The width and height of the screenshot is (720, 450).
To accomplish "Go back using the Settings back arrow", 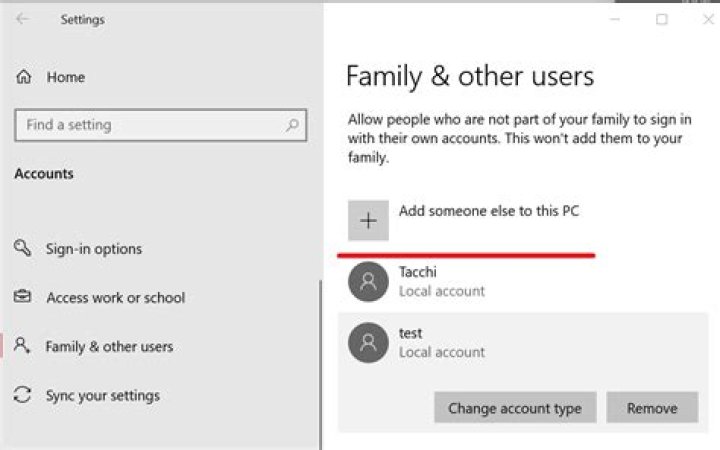I will [x=22, y=19].
